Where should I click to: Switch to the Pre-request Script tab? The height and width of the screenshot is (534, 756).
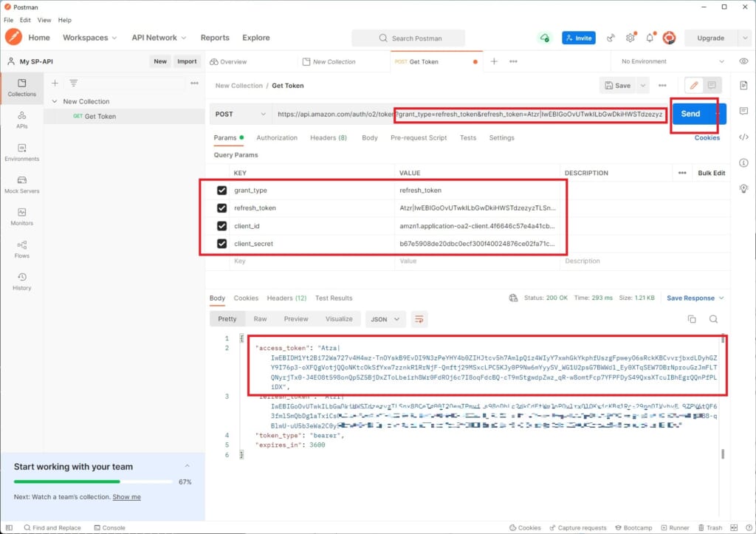419,137
